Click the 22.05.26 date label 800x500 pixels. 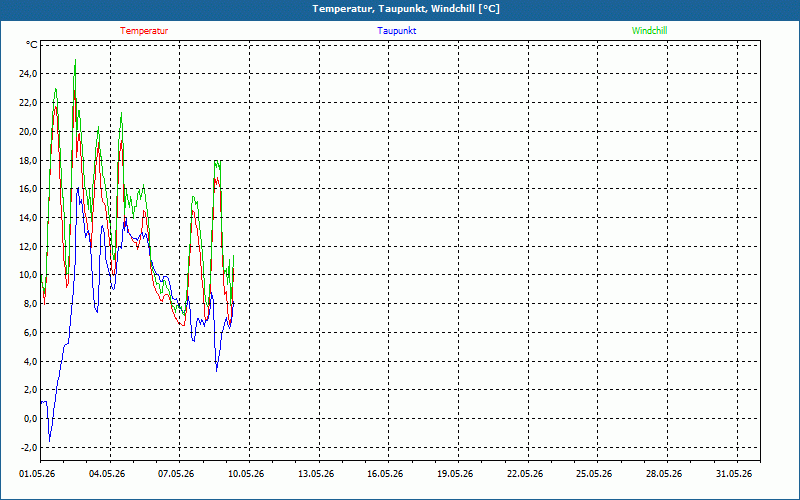click(x=525, y=474)
